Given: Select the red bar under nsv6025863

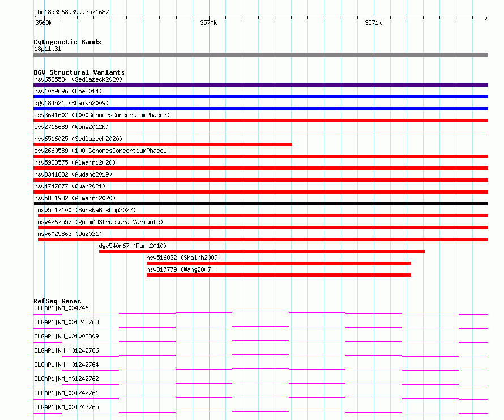Looking at the screenshot, I should 263,239.
